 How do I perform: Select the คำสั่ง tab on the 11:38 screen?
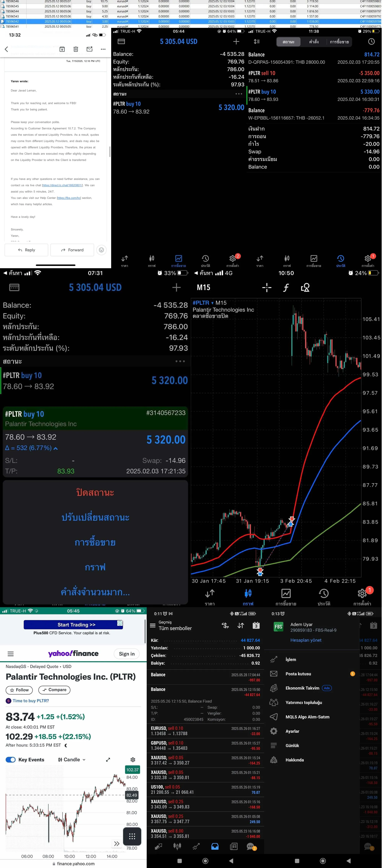[314, 42]
